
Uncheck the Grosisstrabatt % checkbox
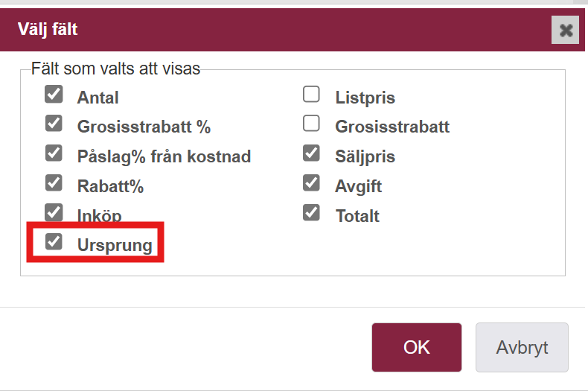point(54,123)
